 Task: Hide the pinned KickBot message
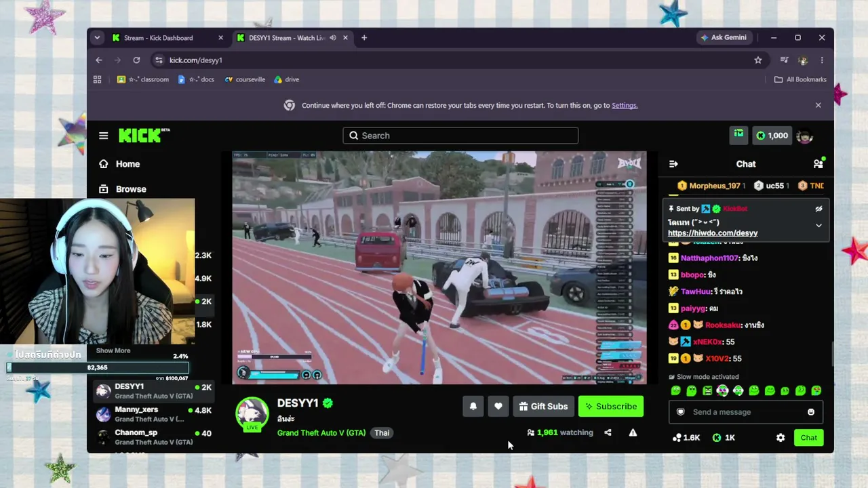coord(818,209)
